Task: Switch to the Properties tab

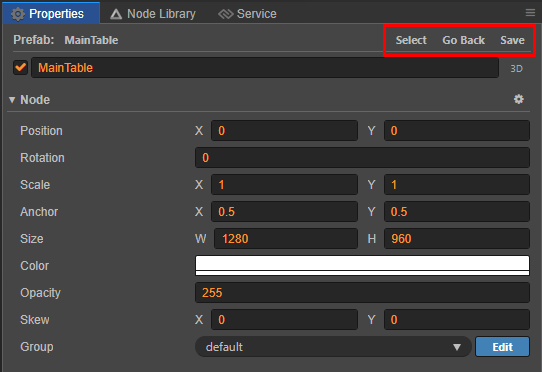Action: click(51, 14)
